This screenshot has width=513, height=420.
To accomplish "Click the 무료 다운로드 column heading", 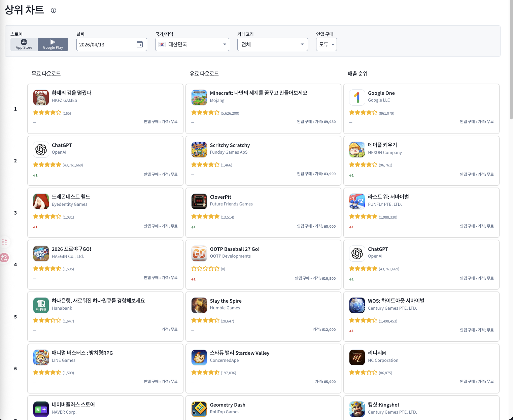I will point(46,74).
